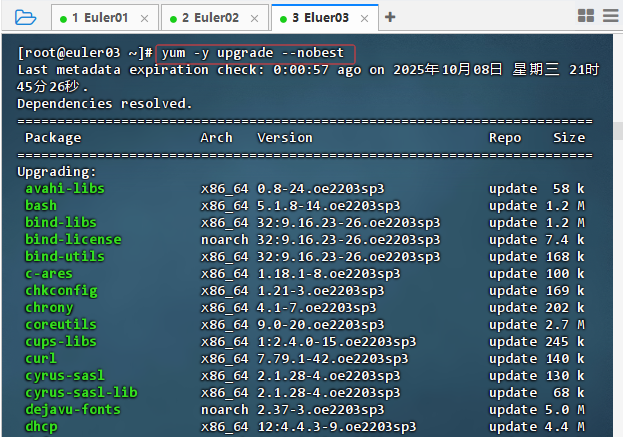Viewport: 623px width, 437px height.
Task: Switch to the 1 Euler01 tab
Action: pyautogui.click(x=105, y=17)
